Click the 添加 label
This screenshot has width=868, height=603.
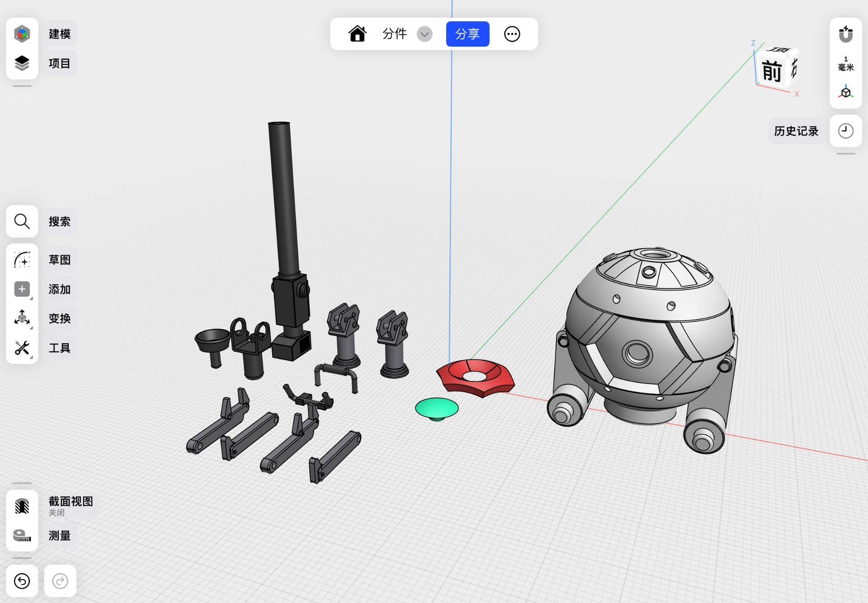point(60,289)
